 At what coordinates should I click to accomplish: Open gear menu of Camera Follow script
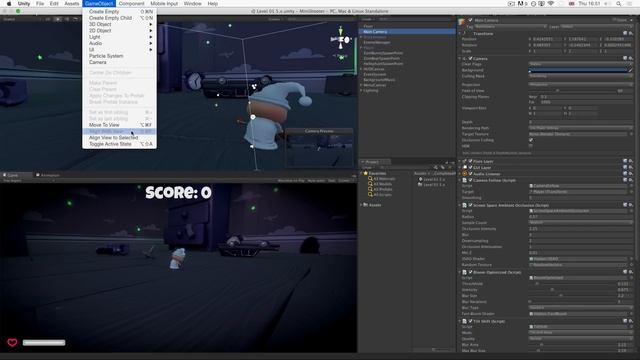(x=631, y=180)
